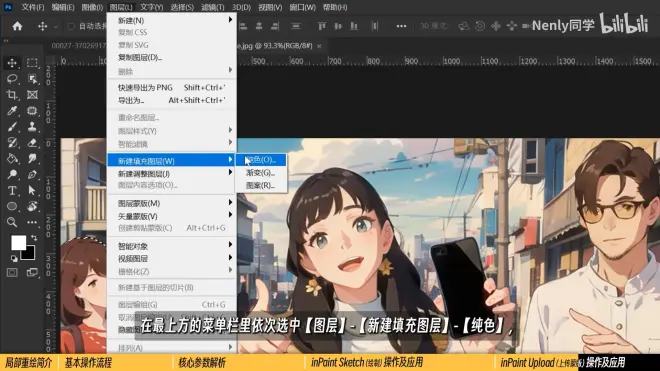
Task: Click align vertical centers icon
Action: pyautogui.click(x=338, y=26)
